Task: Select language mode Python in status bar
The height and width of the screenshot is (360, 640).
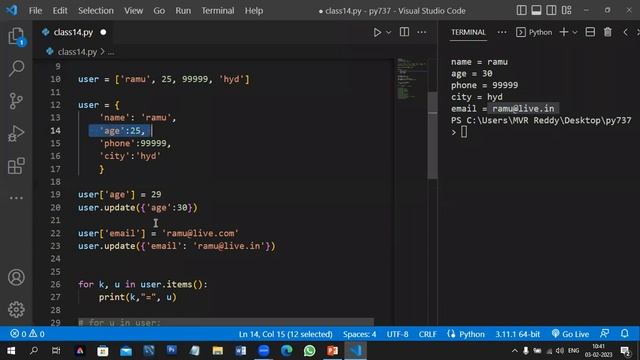Action: tap(472, 334)
